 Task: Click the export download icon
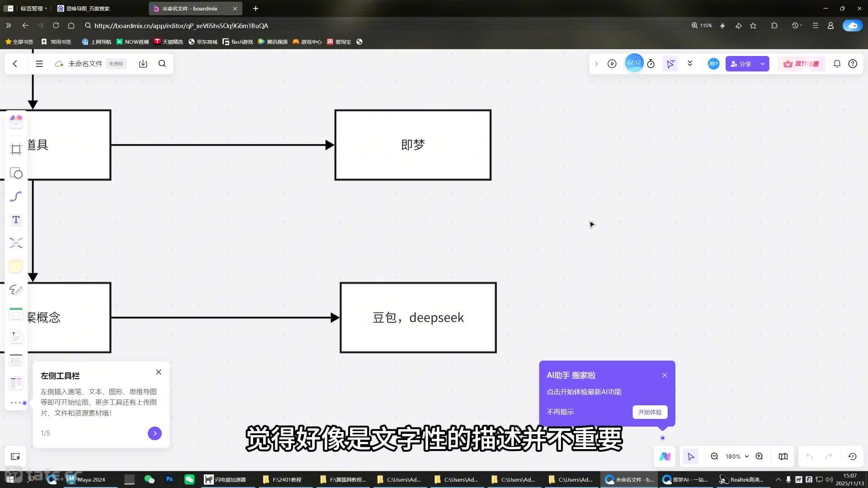click(x=143, y=64)
